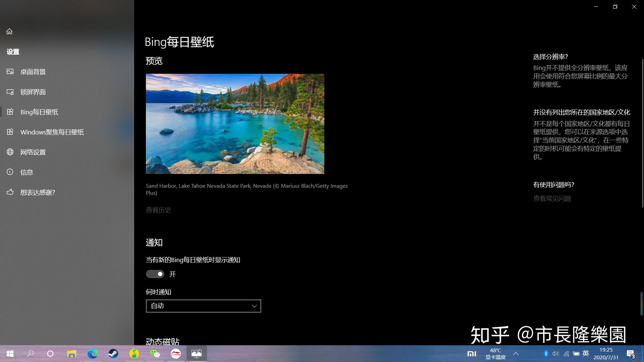The height and width of the screenshot is (362, 644).
Task: Select Bing每日壁纸 in the sidebar
Action: pyautogui.click(x=67, y=112)
